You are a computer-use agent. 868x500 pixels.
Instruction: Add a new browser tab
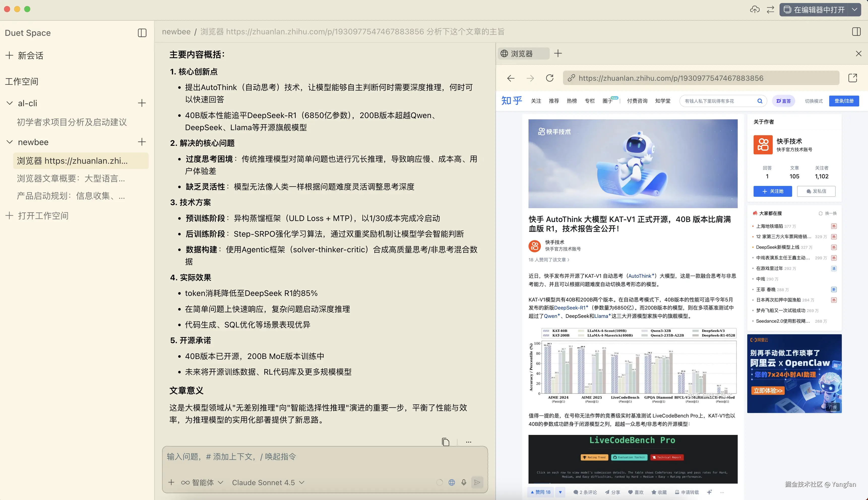[558, 53]
